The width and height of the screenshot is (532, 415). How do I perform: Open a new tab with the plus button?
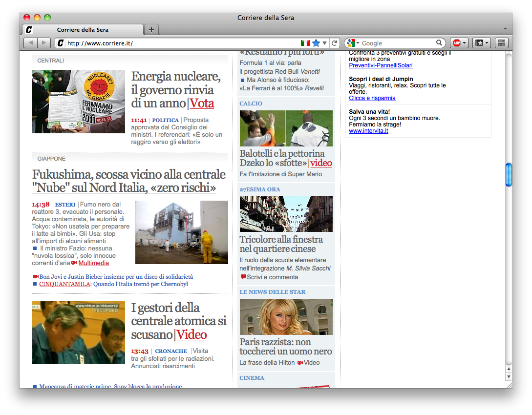[151, 30]
